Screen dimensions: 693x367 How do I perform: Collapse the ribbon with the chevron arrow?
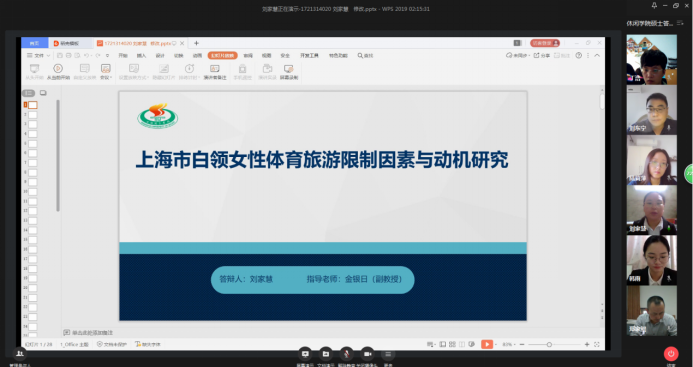[x=597, y=55]
